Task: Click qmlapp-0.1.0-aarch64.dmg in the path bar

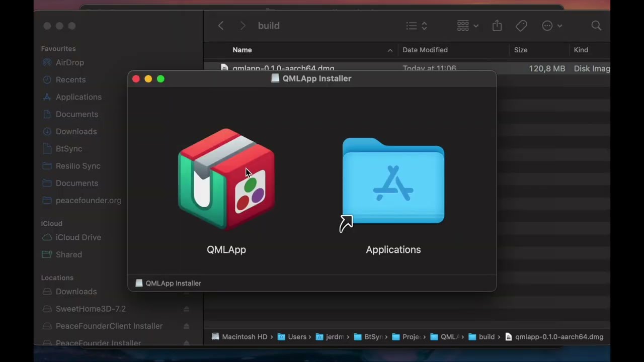Action: [x=554, y=337]
